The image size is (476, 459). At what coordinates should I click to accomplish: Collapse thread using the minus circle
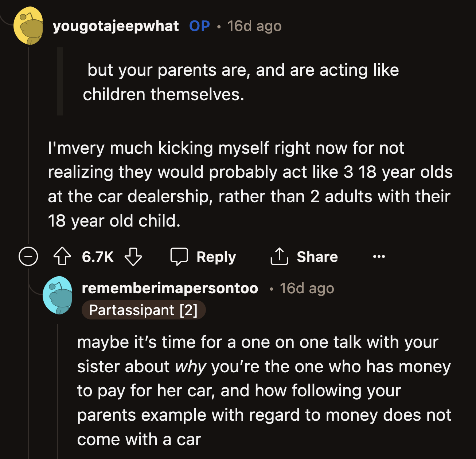coord(28,256)
